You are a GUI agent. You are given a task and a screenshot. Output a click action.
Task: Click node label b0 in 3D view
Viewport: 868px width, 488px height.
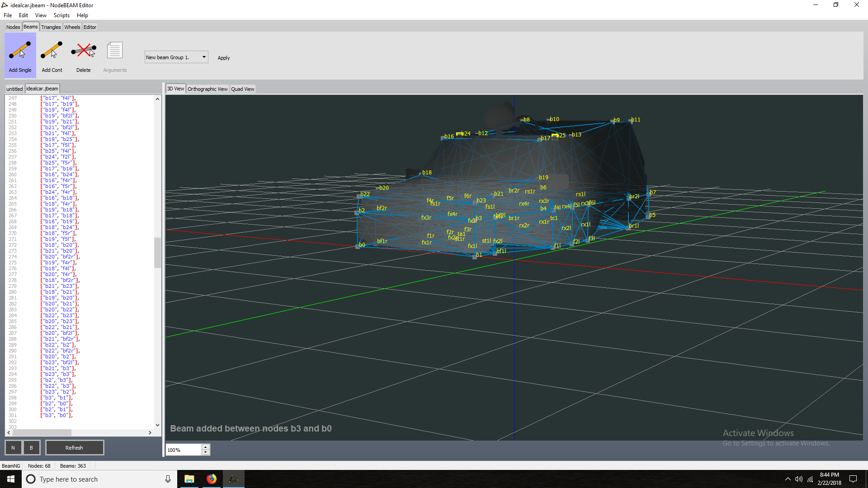(362, 245)
